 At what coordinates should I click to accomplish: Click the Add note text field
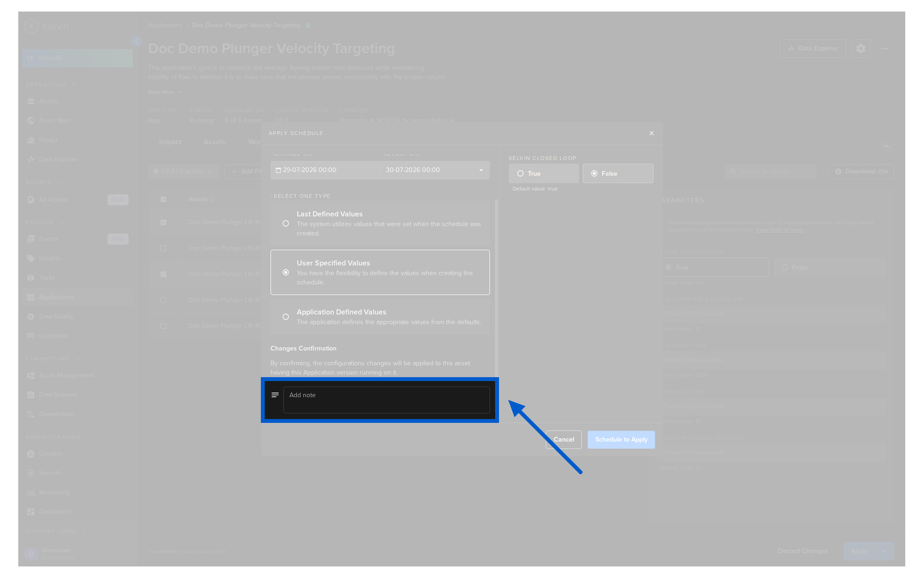(x=386, y=400)
